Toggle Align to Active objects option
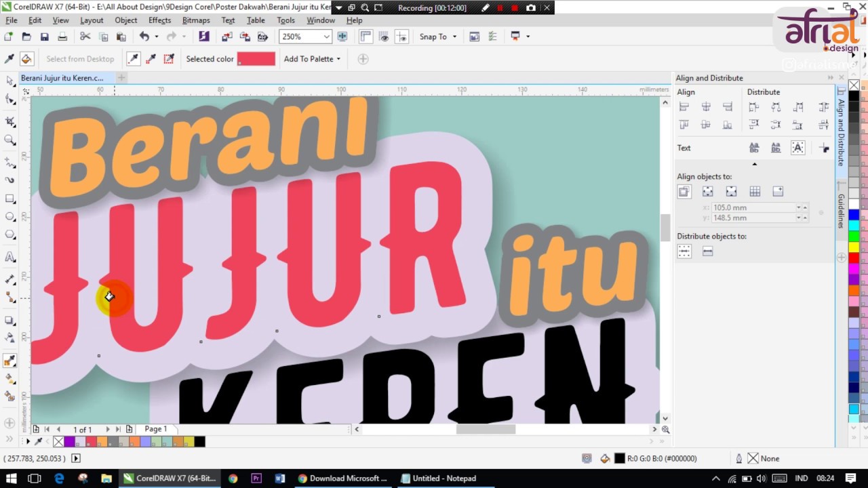Screen dimensions: 868x488 coord(684,192)
